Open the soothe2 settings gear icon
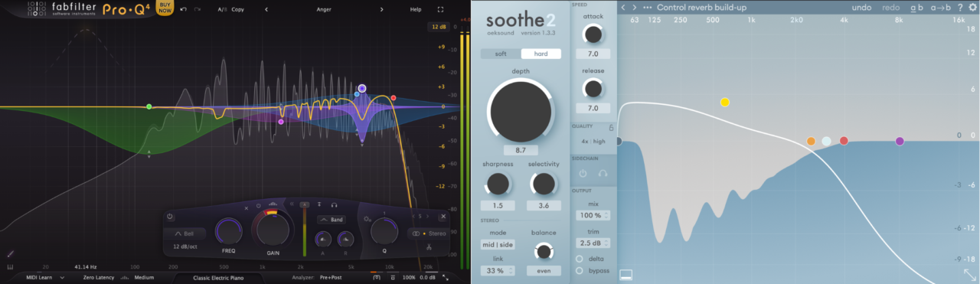The width and height of the screenshot is (980, 284). (x=973, y=7)
